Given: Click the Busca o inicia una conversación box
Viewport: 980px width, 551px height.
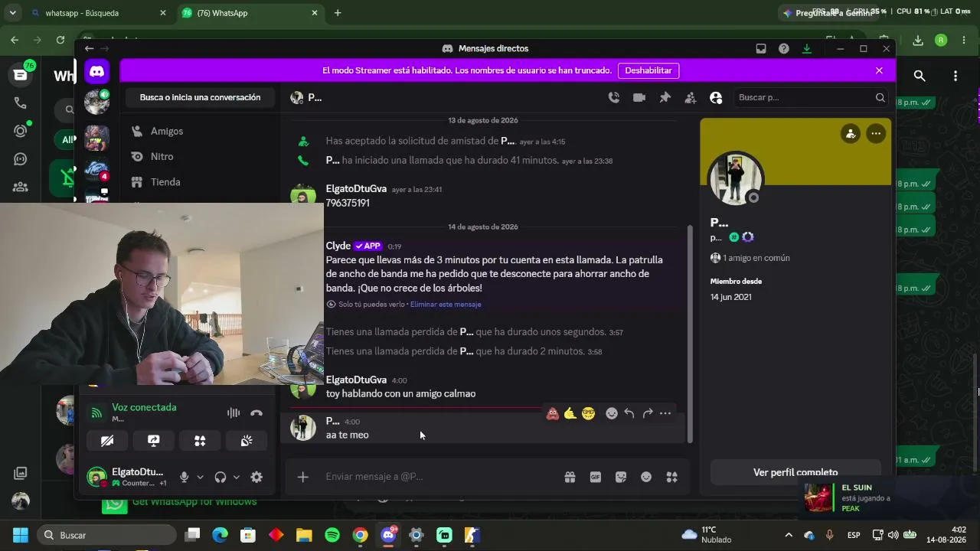Looking at the screenshot, I should click(x=201, y=97).
